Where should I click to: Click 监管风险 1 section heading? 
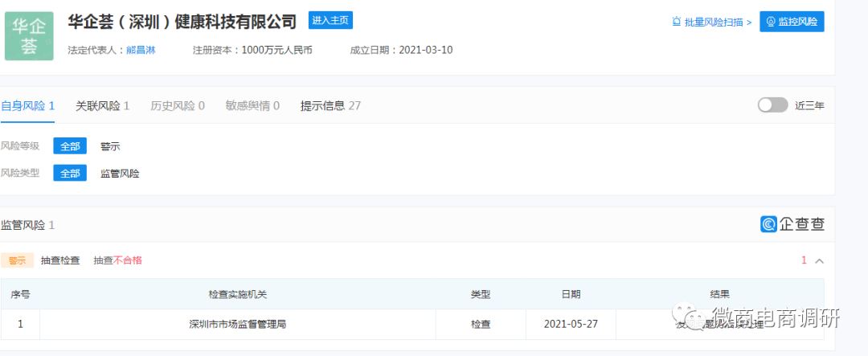27,225
